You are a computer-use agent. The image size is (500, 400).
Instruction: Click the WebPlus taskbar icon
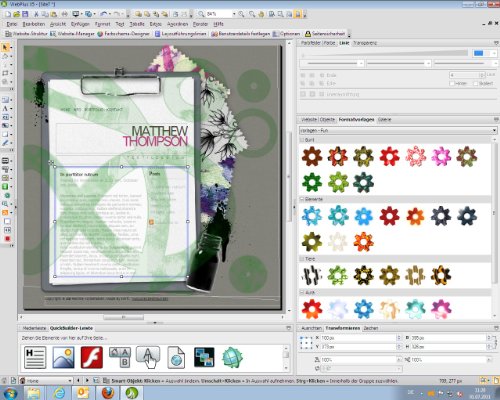131,393
